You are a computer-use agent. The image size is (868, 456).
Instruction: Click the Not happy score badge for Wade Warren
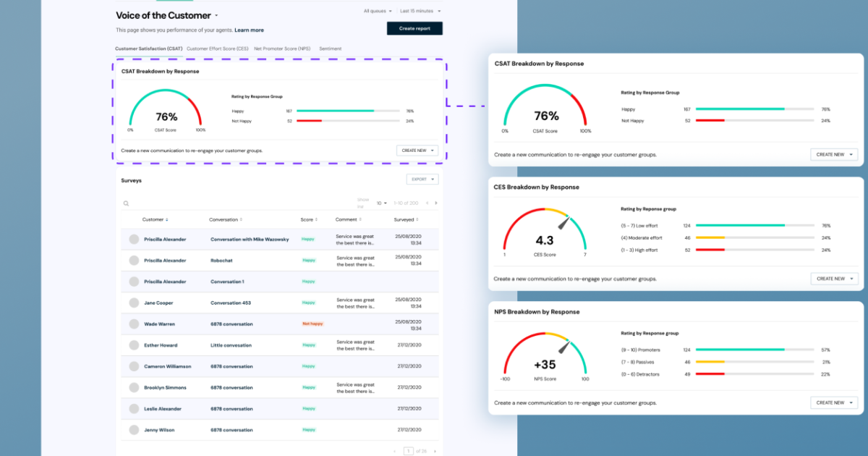[312, 324]
